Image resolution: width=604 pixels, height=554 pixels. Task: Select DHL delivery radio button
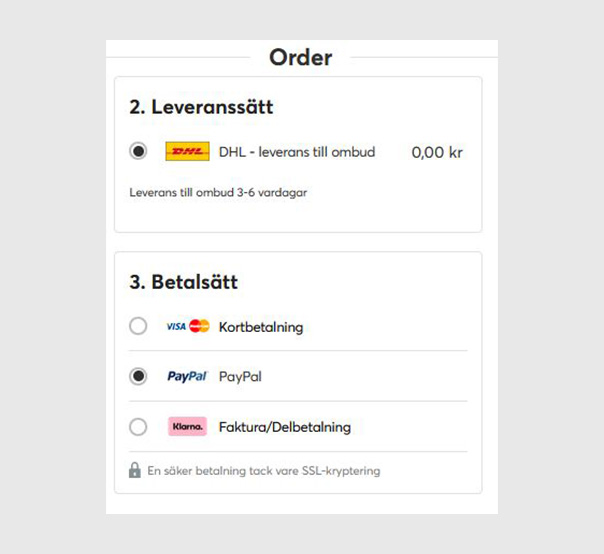click(x=138, y=151)
